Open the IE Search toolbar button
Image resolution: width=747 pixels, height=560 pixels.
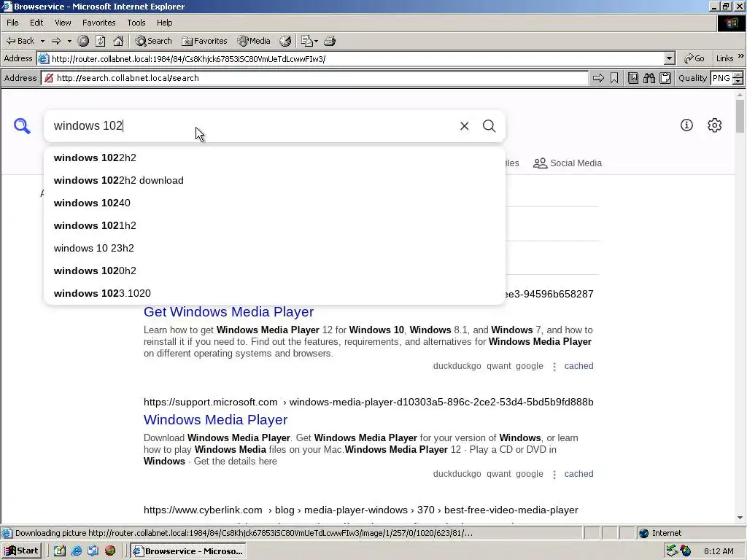click(153, 41)
